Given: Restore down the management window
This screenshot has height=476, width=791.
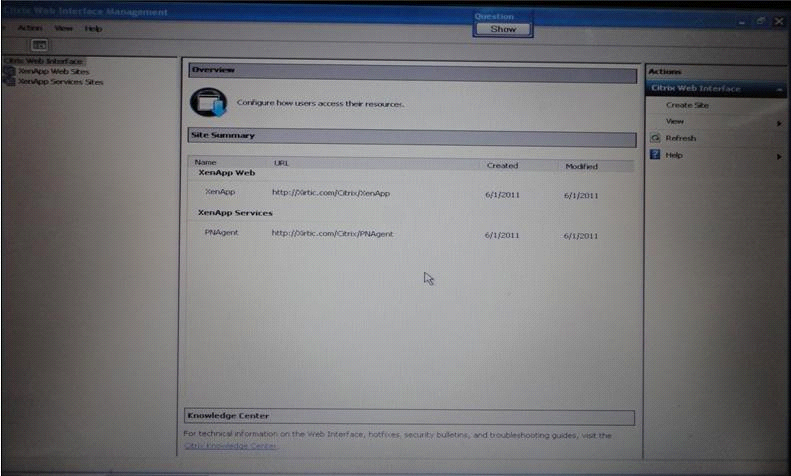Looking at the screenshot, I should (x=760, y=21).
